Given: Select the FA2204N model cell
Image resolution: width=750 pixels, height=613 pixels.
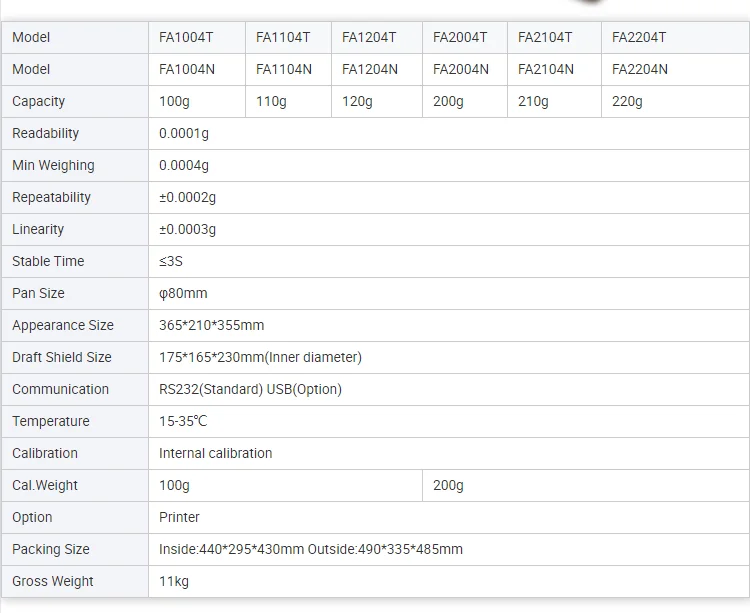Looking at the screenshot, I should 640,69.
